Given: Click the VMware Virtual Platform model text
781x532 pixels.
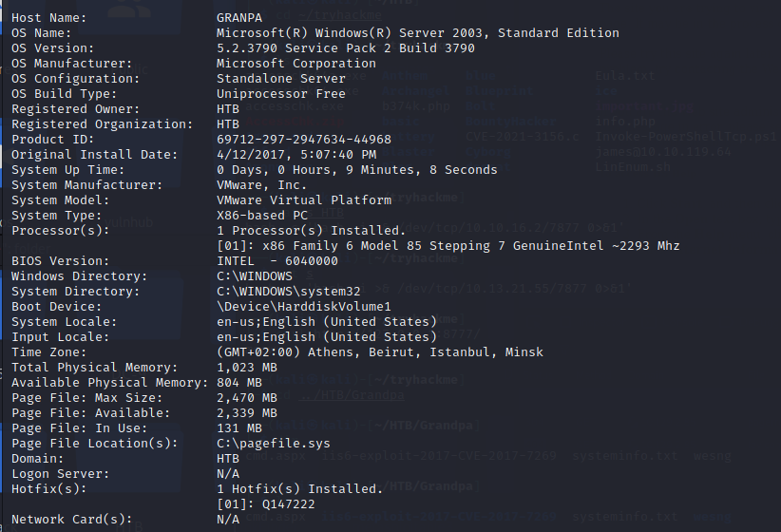Looking at the screenshot, I should (x=303, y=200).
